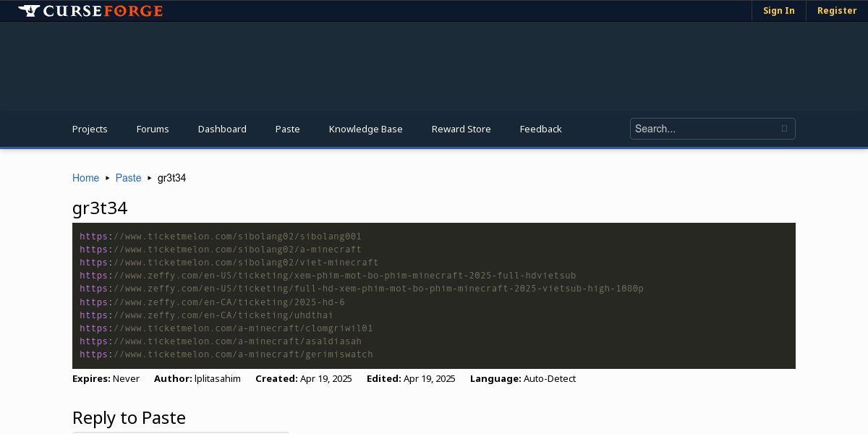Image resolution: width=868 pixels, height=434 pixels.
Task: Open the Register page
Action: [837, 11]
